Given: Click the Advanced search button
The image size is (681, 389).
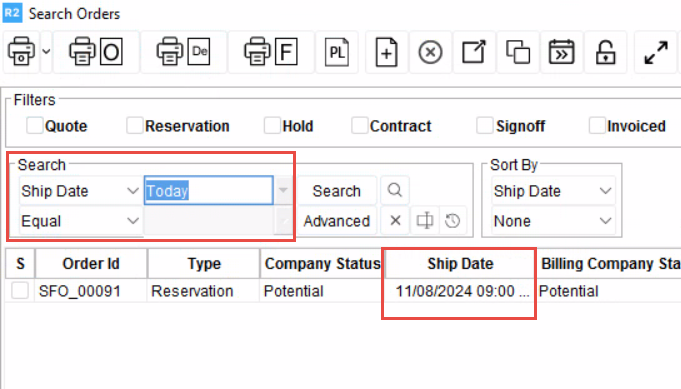Looking at the screenshot, I should tap(337, 221).
